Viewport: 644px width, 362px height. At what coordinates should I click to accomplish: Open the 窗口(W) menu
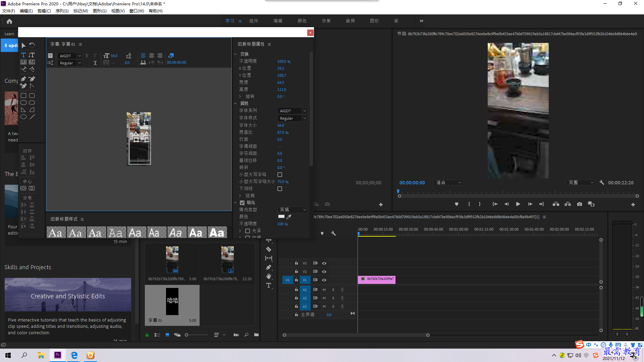point(137,11)
